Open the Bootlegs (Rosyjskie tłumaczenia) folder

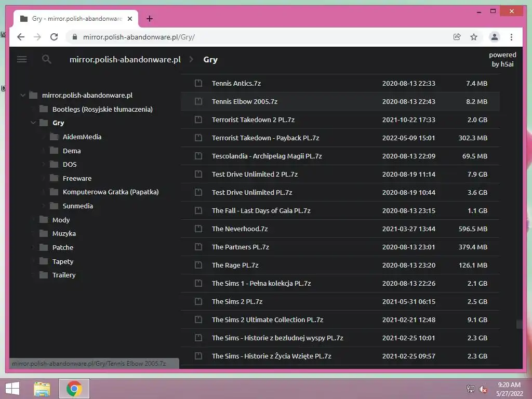[x=102, y=109]
